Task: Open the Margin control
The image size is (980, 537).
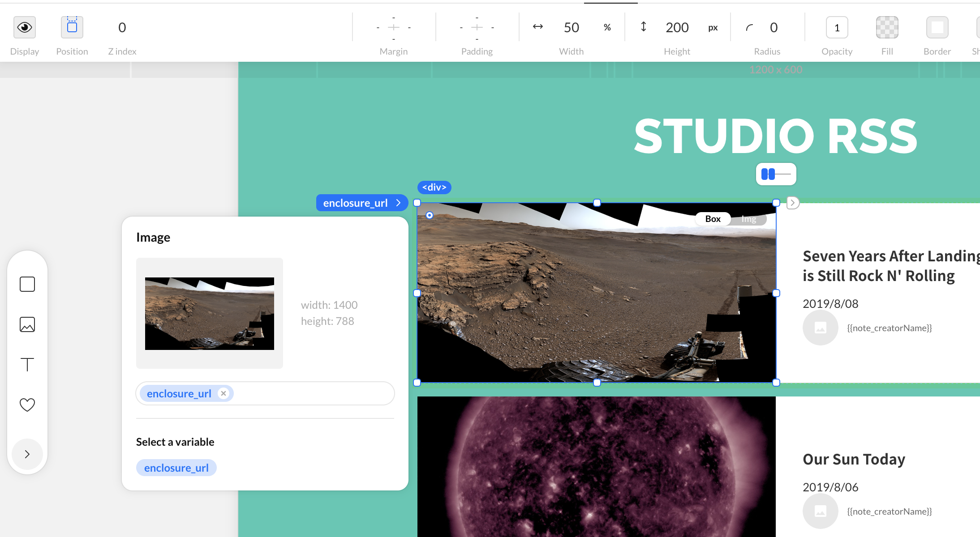Action: point(394,28)
